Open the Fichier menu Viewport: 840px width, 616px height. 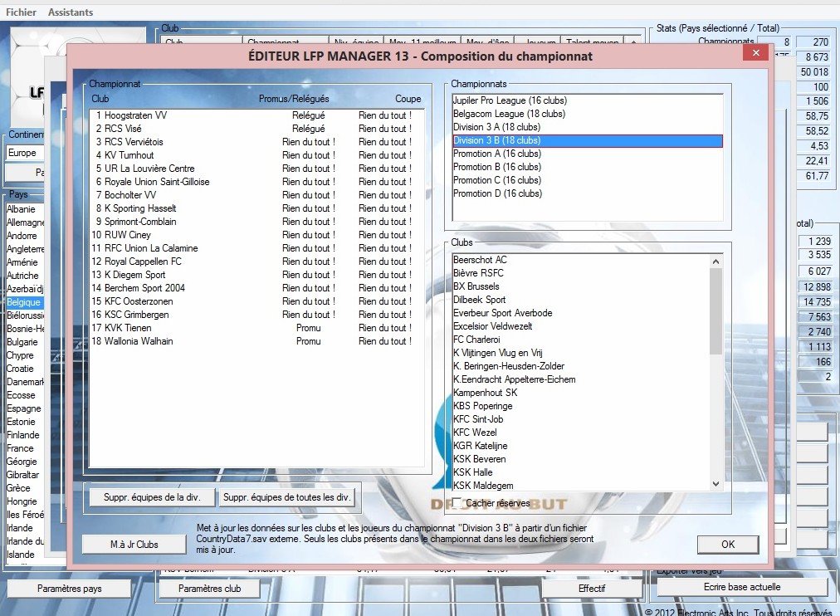(21, 12)
